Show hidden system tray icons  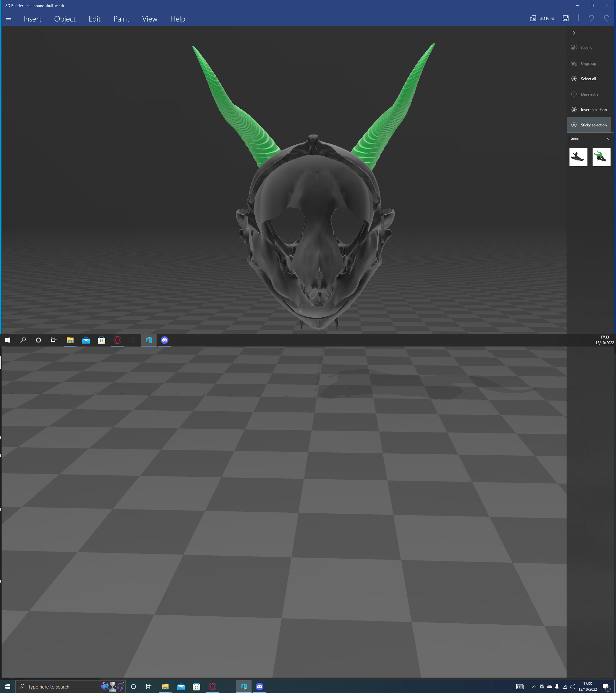click(x=534, y=687)
